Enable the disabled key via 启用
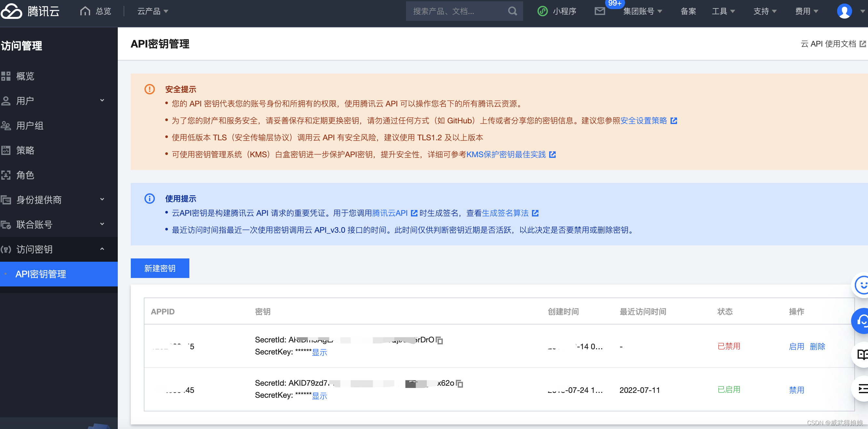Screen dimensions: 868x429 pos(796,346)
